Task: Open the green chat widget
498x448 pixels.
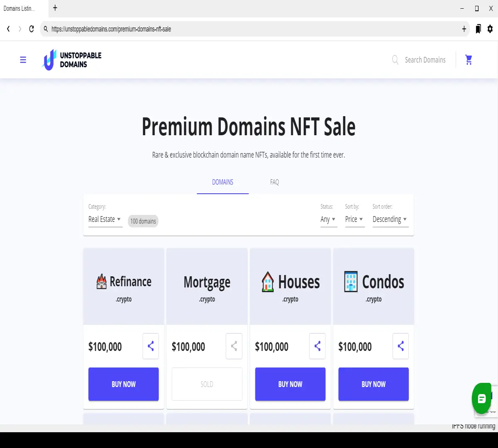Action: click(x=481, y=399)
